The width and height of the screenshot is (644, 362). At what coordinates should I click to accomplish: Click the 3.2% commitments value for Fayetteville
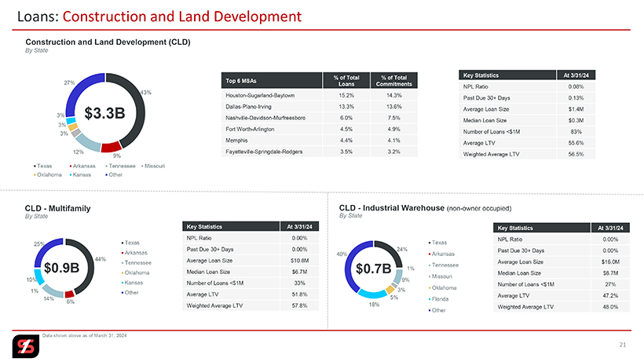pyautogui.click(x=394, y=152)
